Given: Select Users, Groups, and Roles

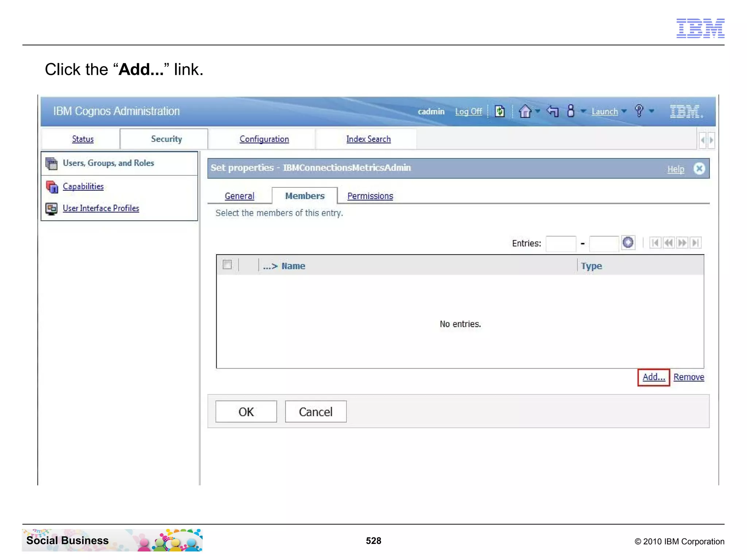Looking at the screenshot, I should click(108, 163).
